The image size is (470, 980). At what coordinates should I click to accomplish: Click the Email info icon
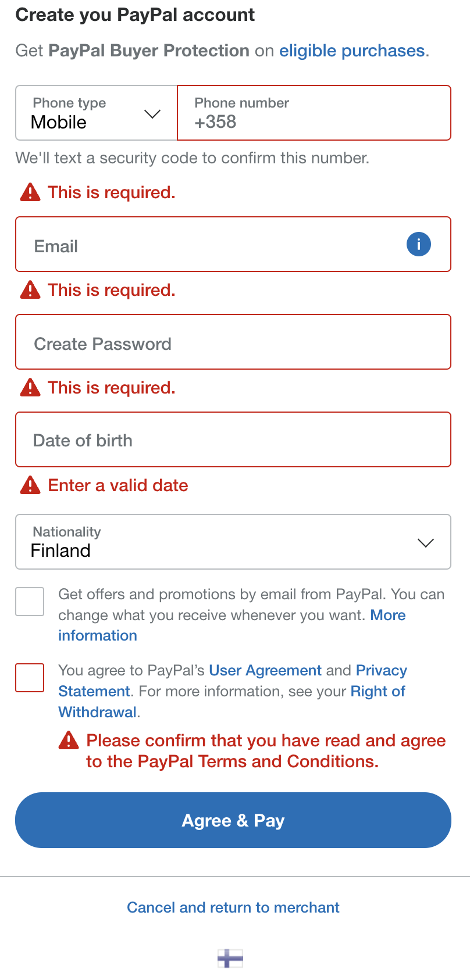coord(418,244)
